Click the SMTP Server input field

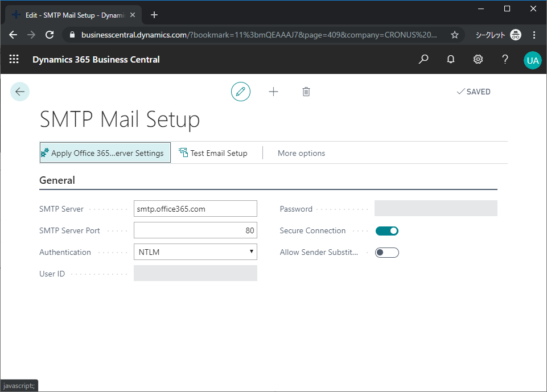click(195, 209)
